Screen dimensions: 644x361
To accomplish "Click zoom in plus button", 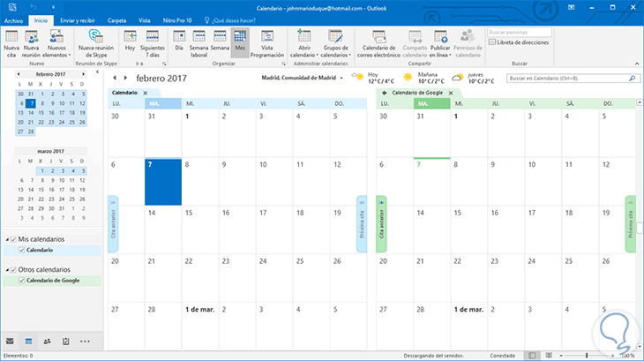I will (x=613, y=356).
